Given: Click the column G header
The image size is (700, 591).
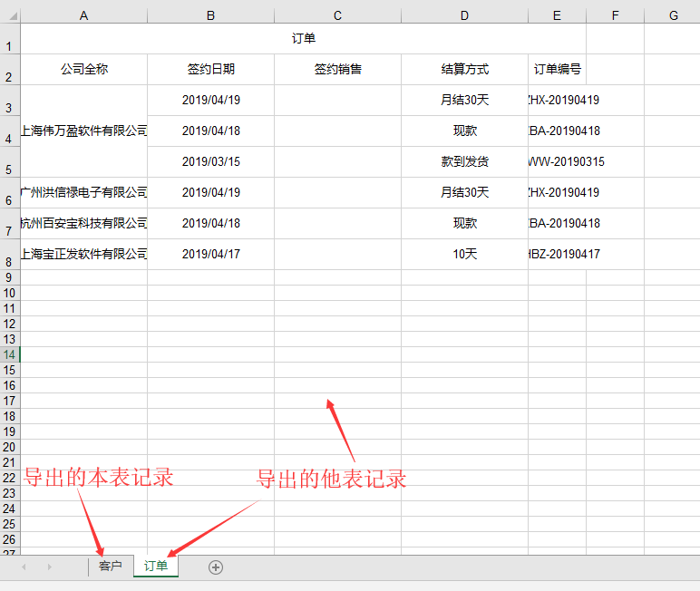Looking at the screenshot, I should coord(673,15).
